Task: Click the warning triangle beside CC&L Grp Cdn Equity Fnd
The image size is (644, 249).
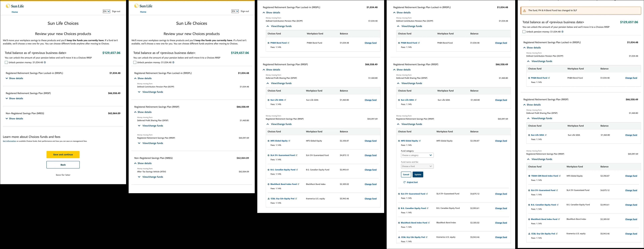Action: (x=269, y=199)
